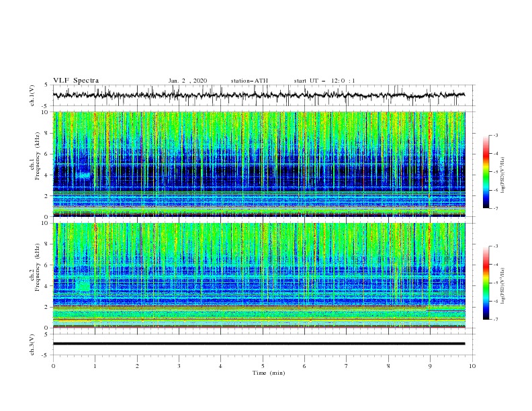
Task: Click the "8" kHz tick of ch.1 spectrogram
Action: click(47, 133)
